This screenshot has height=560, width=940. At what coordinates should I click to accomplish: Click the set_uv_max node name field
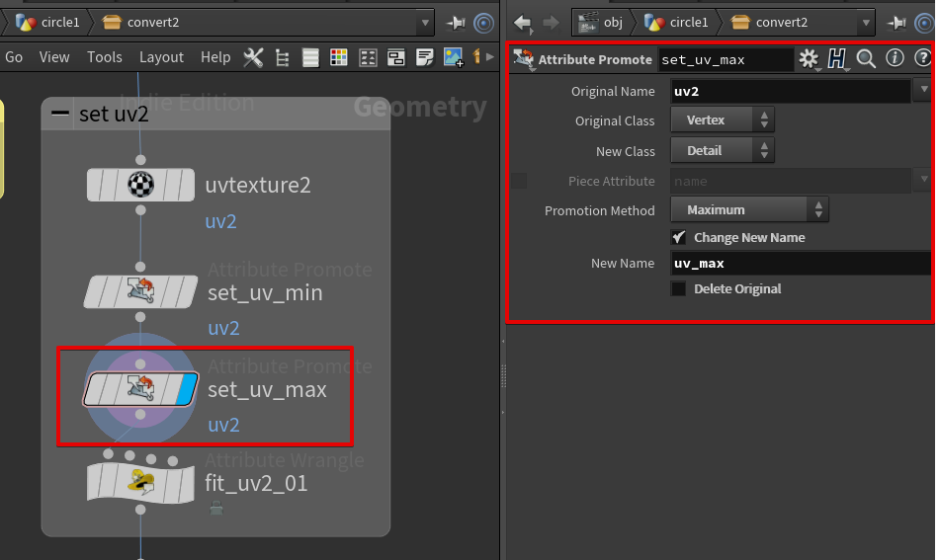coord(726,59)
